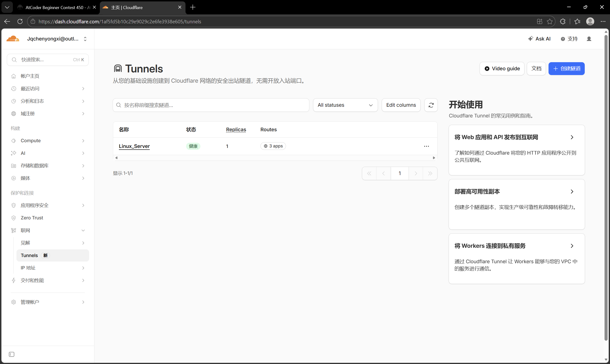Image resolution: width=610 pixels, height=364 pixels.
Task: Click the browser favorites star icon
Action: coord(550,22)
